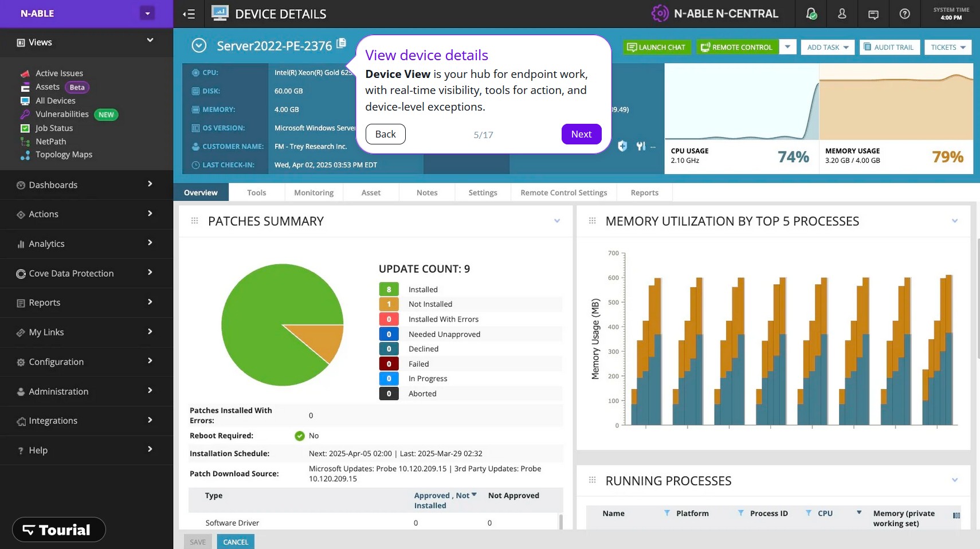Expand the My Links menu

pos(150,332)
